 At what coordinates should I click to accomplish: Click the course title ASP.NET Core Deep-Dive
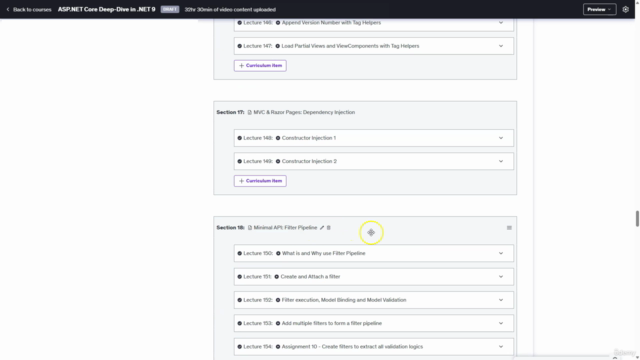point(107,9)
